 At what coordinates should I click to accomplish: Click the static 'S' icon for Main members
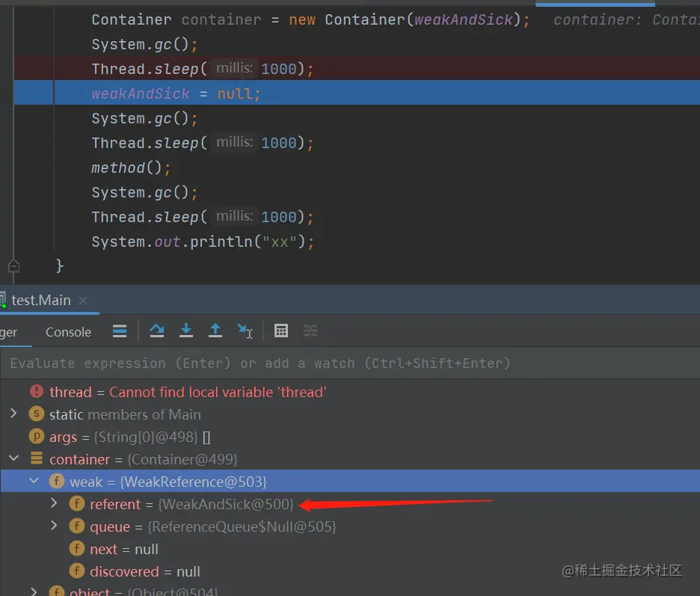point(37,414)
